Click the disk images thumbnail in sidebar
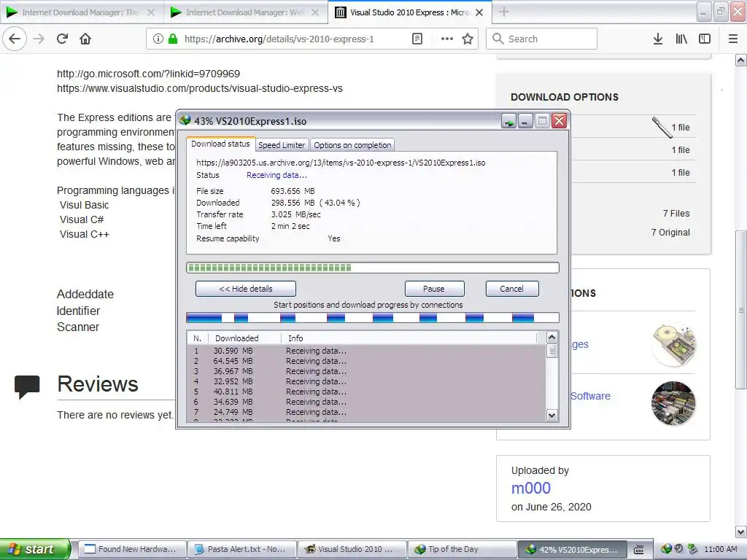This screenshot has width=747, height=560. [673, 344]
